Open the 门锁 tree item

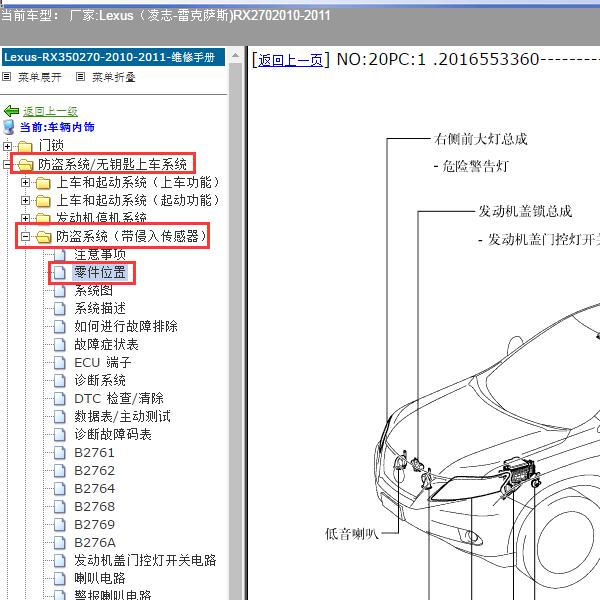[51, 145]
